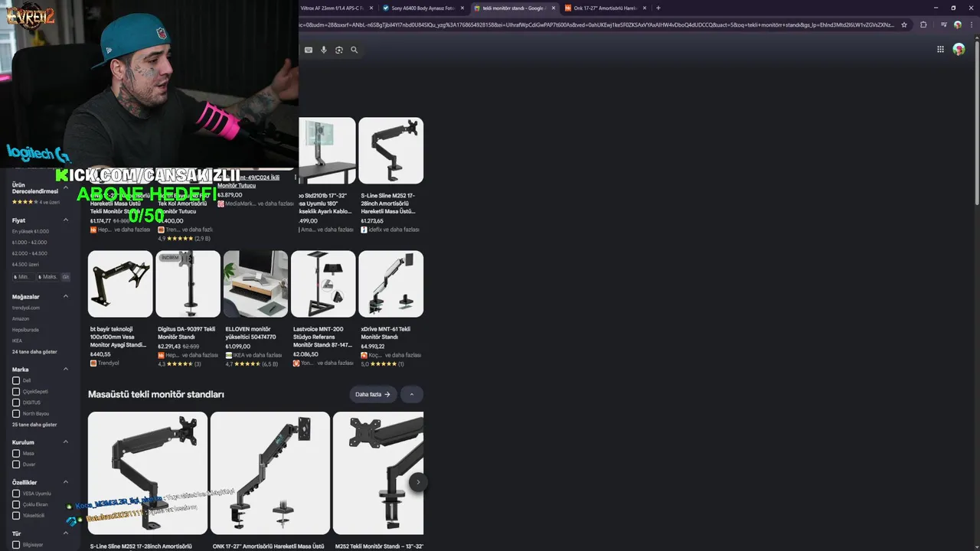This screenshot has height=551, width=980.
Task: Filter by trendyol.com store
Action: pyautogui.click(x=26, y=308)
